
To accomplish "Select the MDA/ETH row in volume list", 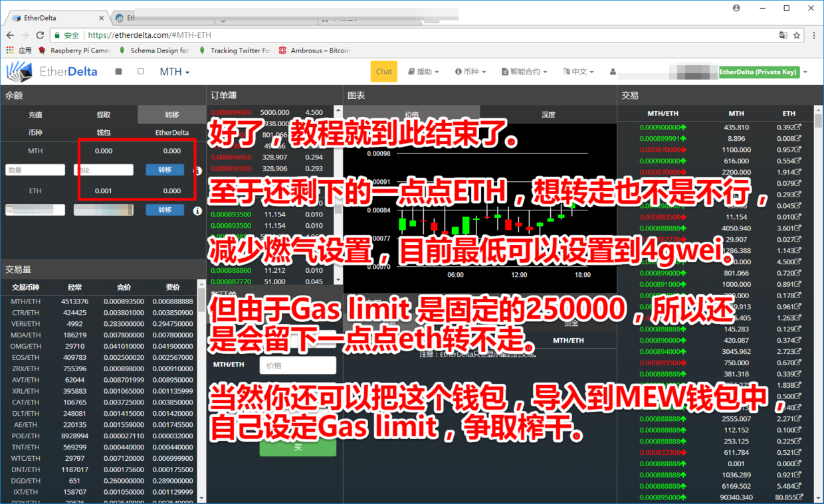I will pos(100,335).
